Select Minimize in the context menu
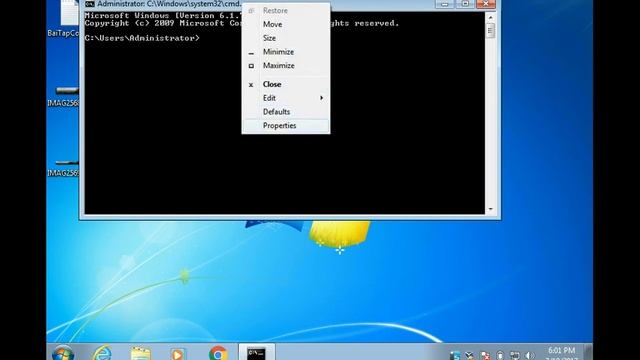Screen dimensions: 640x360 coord(286,52)
